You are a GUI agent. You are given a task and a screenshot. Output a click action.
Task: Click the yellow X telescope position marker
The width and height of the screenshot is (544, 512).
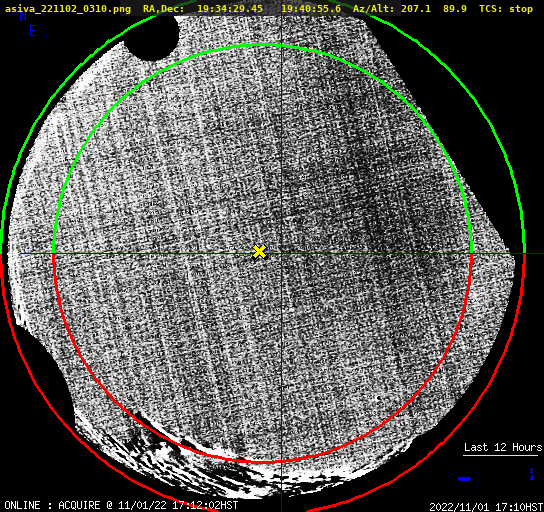[x=259, y=252]
